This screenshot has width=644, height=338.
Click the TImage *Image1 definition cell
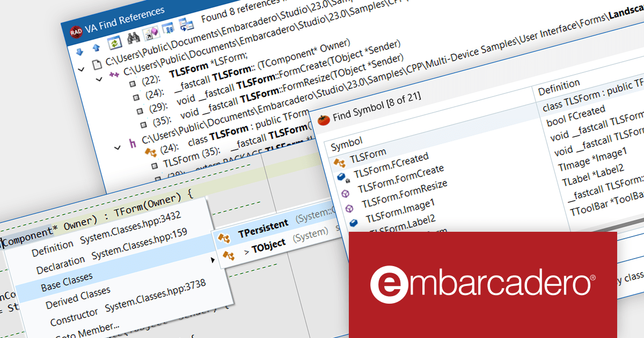click(x=592, y=159)
